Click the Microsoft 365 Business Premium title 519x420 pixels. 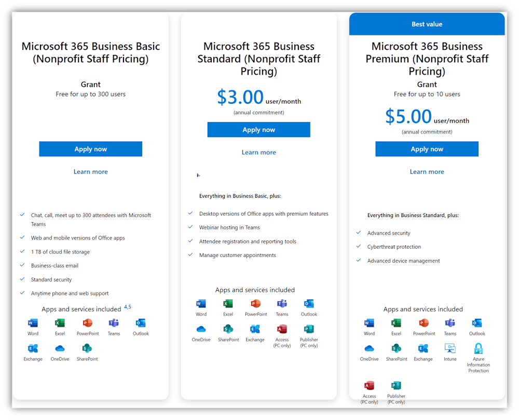pos(427,59)
